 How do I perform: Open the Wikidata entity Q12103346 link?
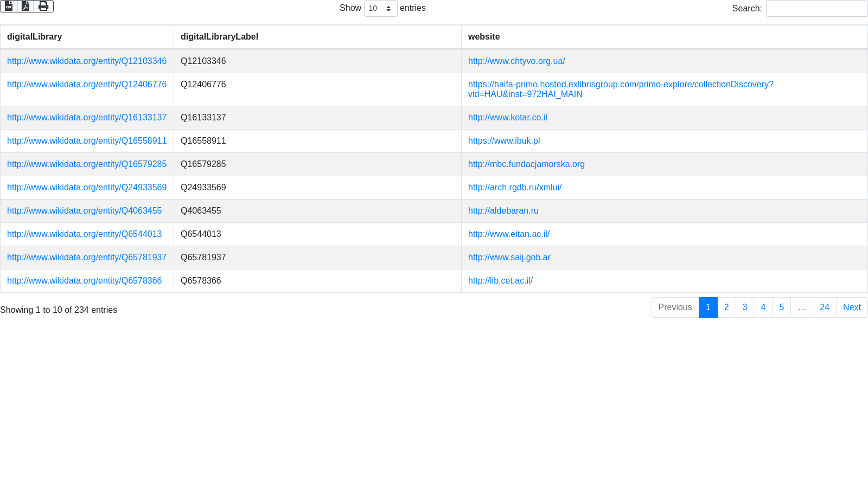pyautogui.click(x=87, y=61)
